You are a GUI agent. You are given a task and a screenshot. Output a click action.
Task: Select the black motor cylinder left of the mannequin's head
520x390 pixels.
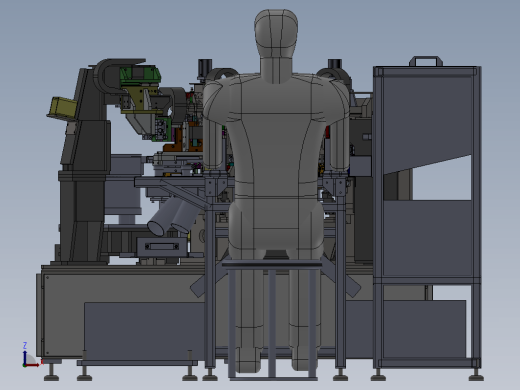(205, 68)
